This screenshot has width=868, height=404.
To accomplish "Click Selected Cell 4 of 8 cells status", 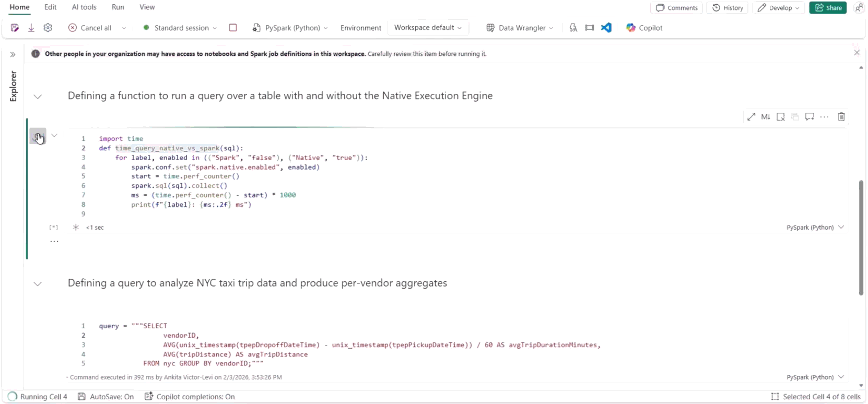I will point(816,397).
